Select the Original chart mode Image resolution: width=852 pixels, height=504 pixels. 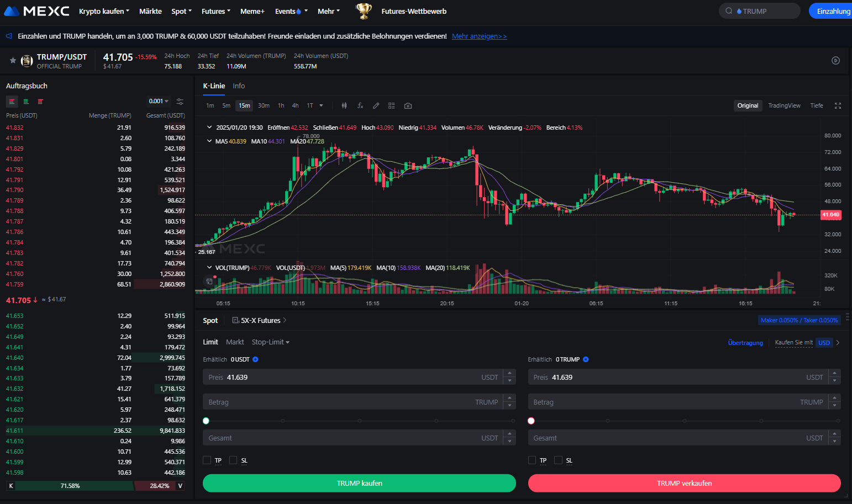tap(748, 105)
